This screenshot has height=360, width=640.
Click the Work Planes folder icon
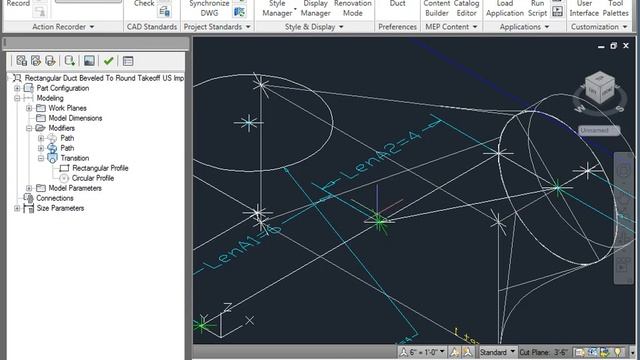(x=40, y=108)
